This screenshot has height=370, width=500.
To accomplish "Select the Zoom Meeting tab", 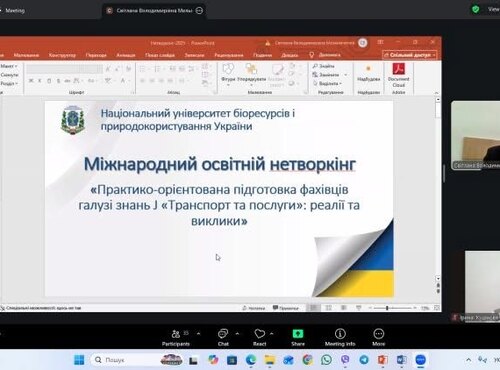I will click(15, 10).
